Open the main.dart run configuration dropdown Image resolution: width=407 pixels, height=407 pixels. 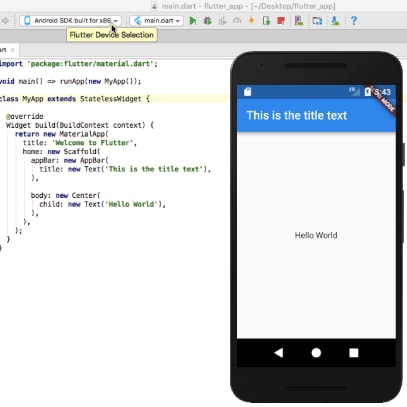coord(156,21)
